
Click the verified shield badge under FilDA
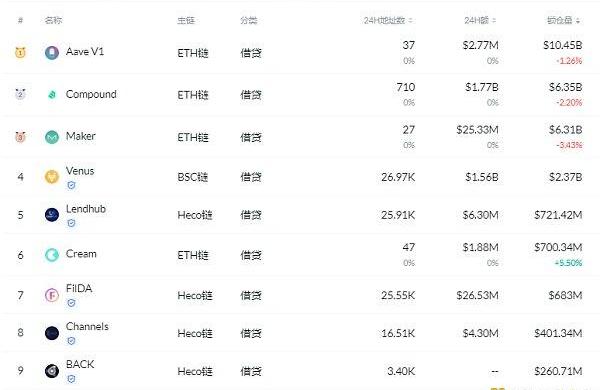click(71, 303)
